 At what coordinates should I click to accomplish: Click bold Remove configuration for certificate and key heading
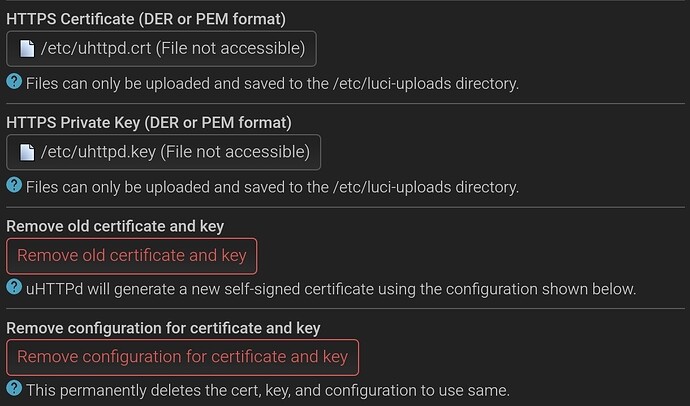[x=163, y=327]
